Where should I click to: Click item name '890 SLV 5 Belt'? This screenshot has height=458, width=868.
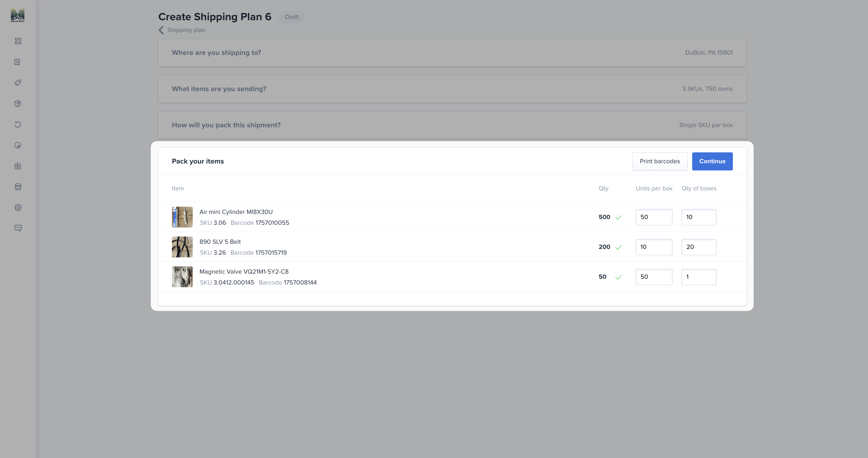220,242
